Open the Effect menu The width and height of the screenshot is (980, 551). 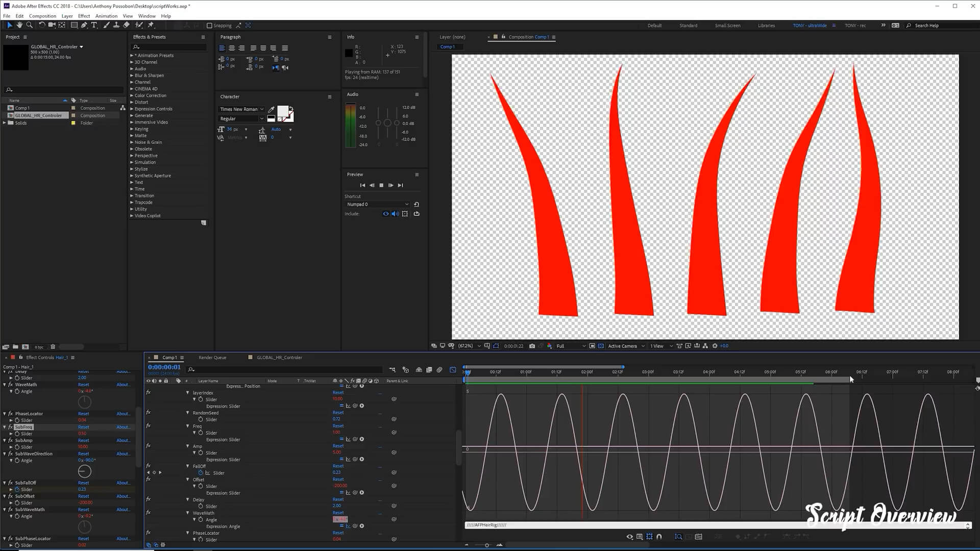(x=84, y=16)
